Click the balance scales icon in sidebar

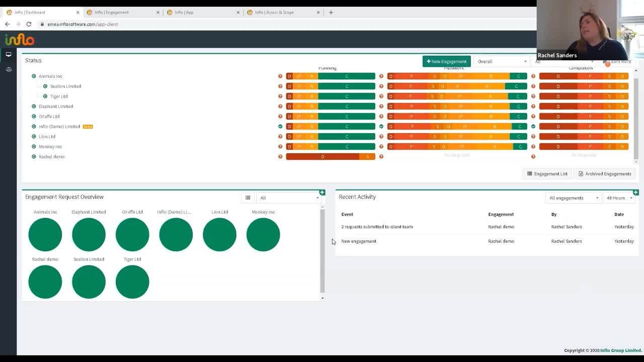(x=9, y=69)
